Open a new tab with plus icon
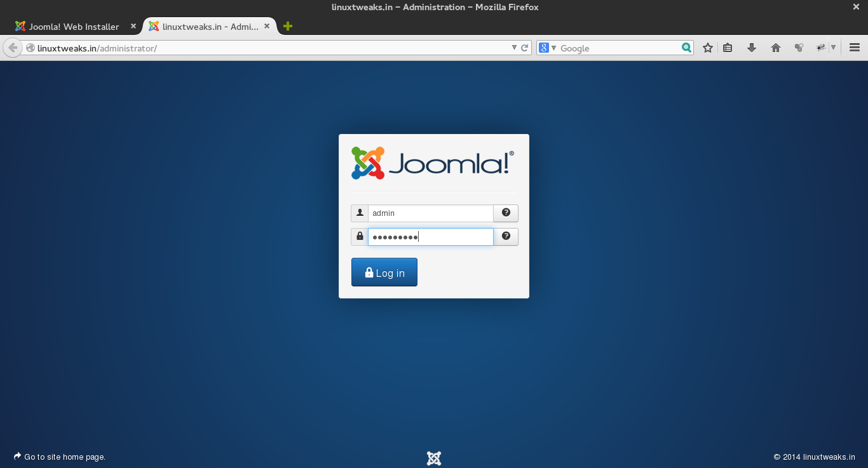 click(x=288, y=26)
